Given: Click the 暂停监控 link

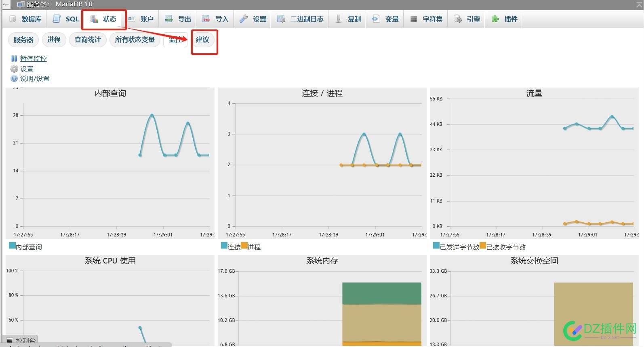Looking at the screenshot, I should coord(33,59).
